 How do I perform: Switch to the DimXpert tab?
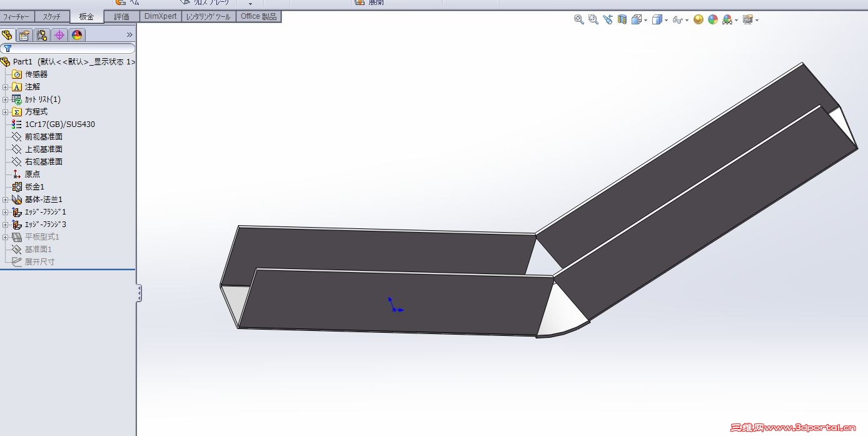[x=160, y=16]
